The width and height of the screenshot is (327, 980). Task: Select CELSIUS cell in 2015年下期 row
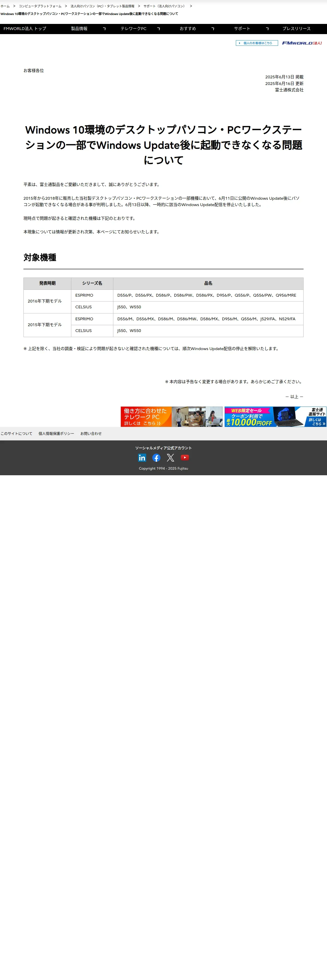click(92, 331)
